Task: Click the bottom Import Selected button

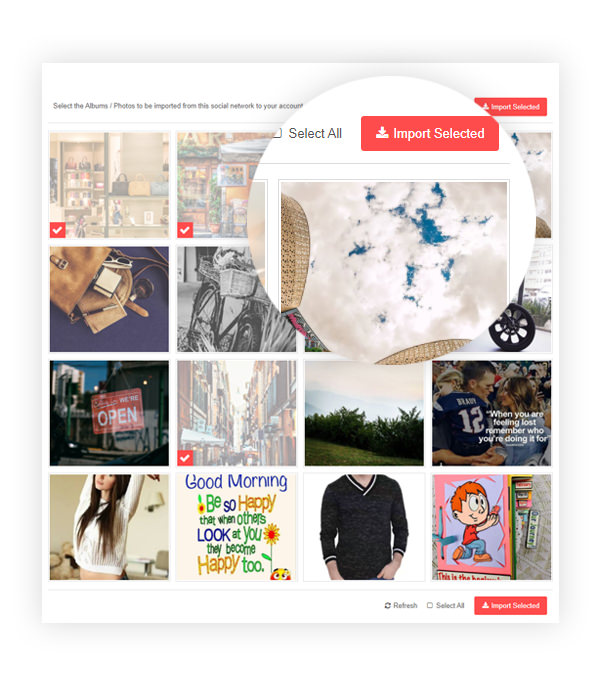Action: pos(510,605)
